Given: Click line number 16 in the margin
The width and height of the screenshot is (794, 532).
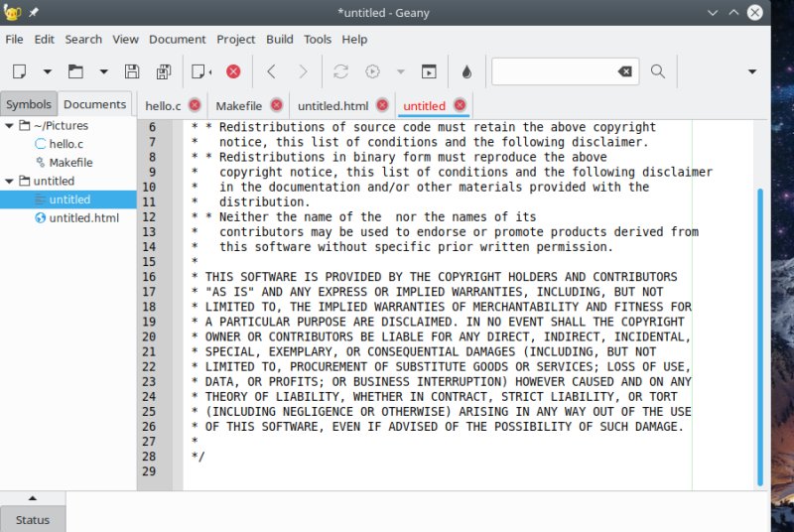Looking at the screenshot, I should (x=149, y=277).
